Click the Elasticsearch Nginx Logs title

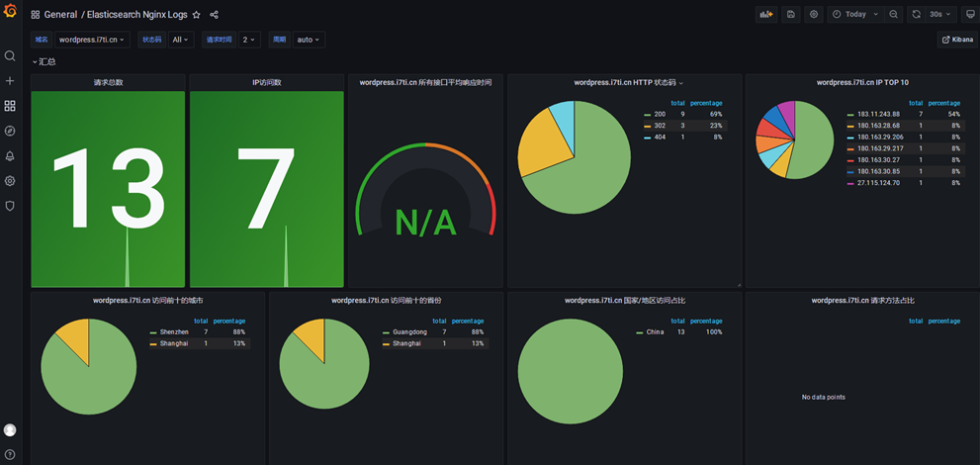pos(136,15)
